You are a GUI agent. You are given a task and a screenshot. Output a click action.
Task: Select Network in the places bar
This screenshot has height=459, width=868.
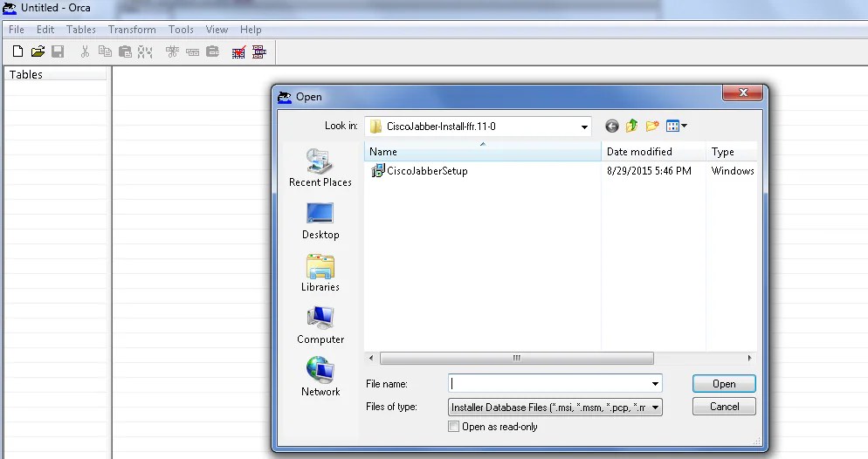coord(320,377)
